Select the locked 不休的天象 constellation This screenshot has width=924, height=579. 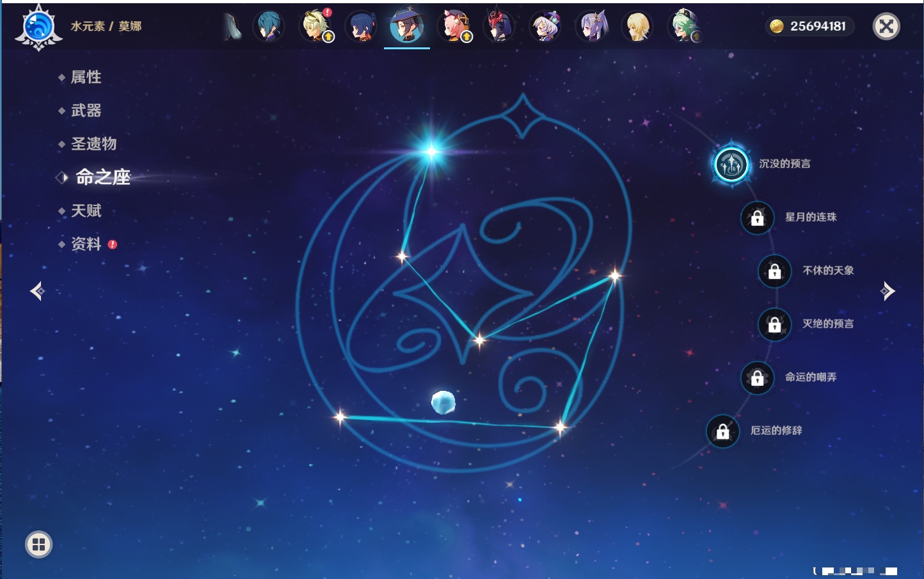[774, 271]
